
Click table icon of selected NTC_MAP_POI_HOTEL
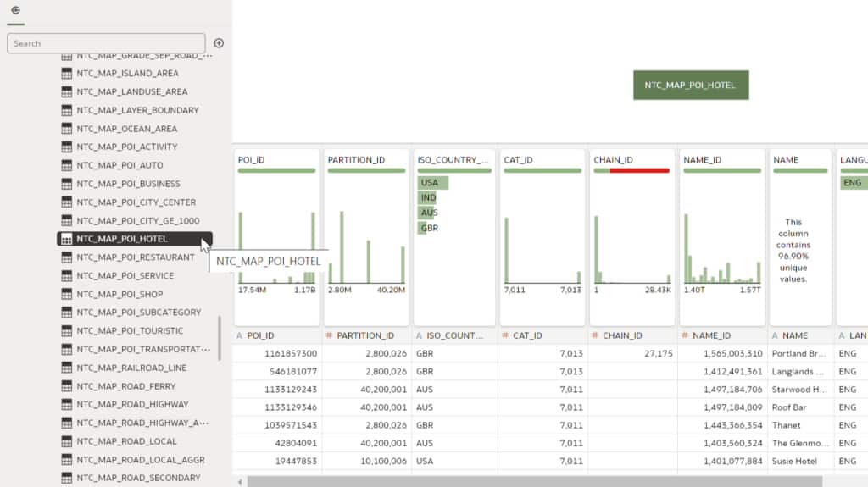click(x=66, y=239)
